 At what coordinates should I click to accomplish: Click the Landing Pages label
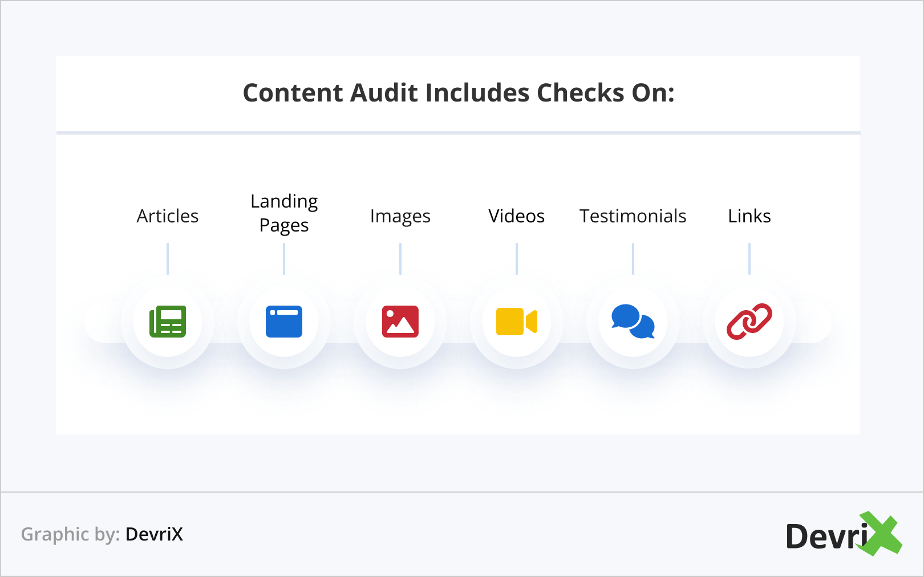pos(284,213)
